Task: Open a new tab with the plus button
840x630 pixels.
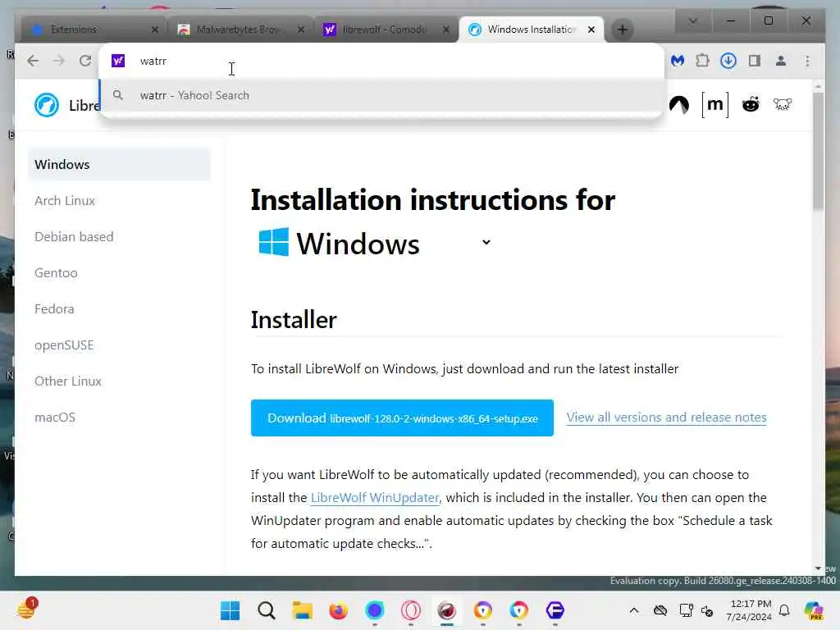Action: click(x=623, y=30)
